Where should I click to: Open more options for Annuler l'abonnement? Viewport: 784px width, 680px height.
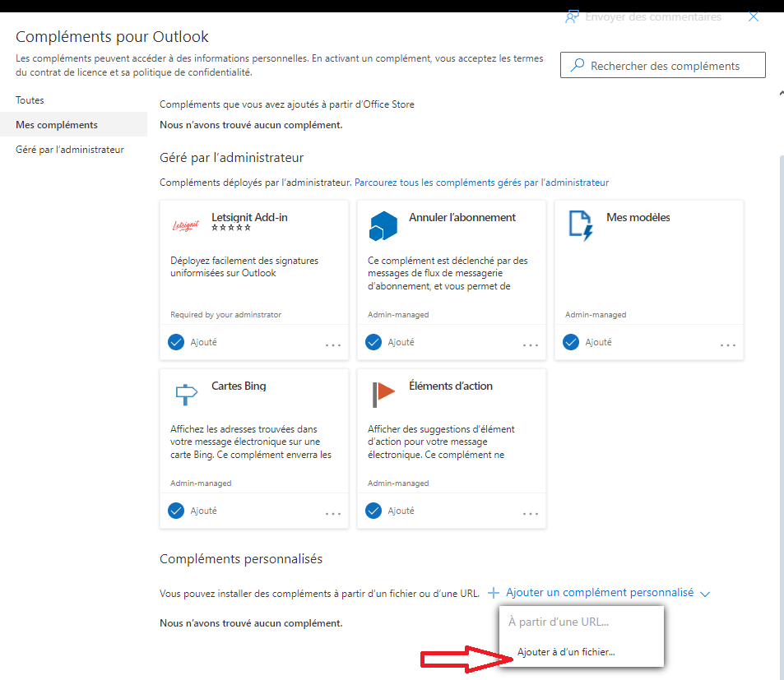click(531, 345)
